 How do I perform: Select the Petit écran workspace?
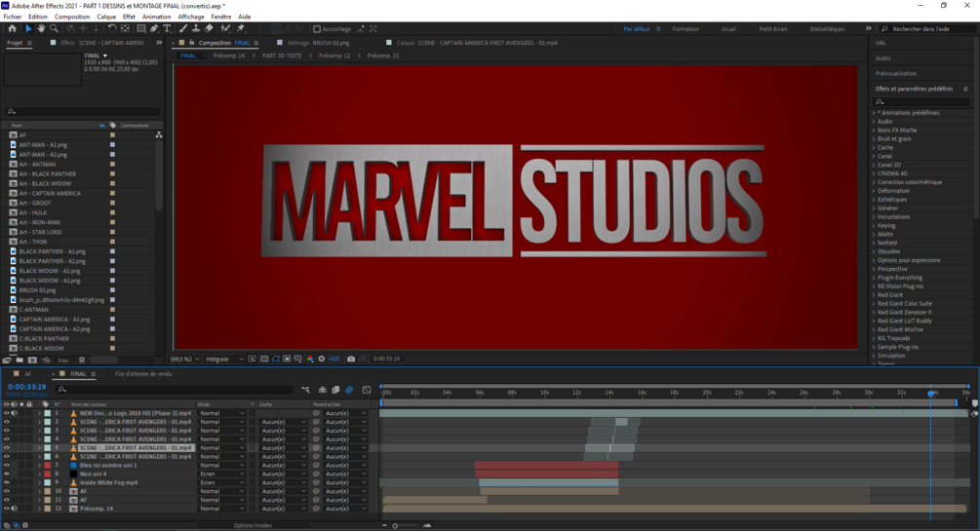773,29
